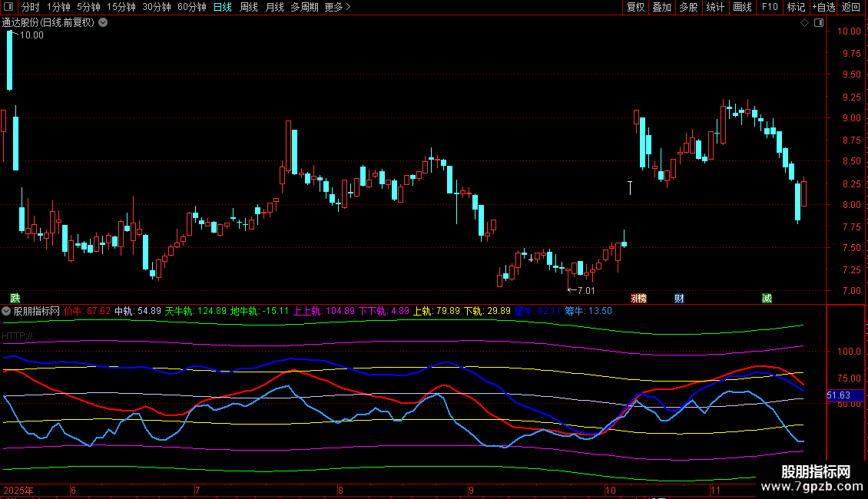
Task: Click the 财 financial event marker
Action: tap(679, 298)
